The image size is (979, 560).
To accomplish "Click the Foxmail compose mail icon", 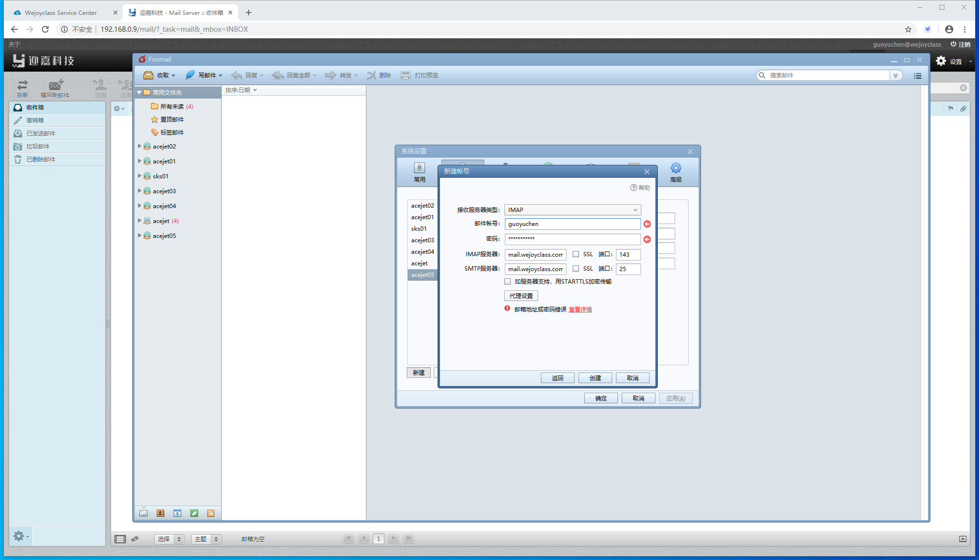I will pos(190,75).
